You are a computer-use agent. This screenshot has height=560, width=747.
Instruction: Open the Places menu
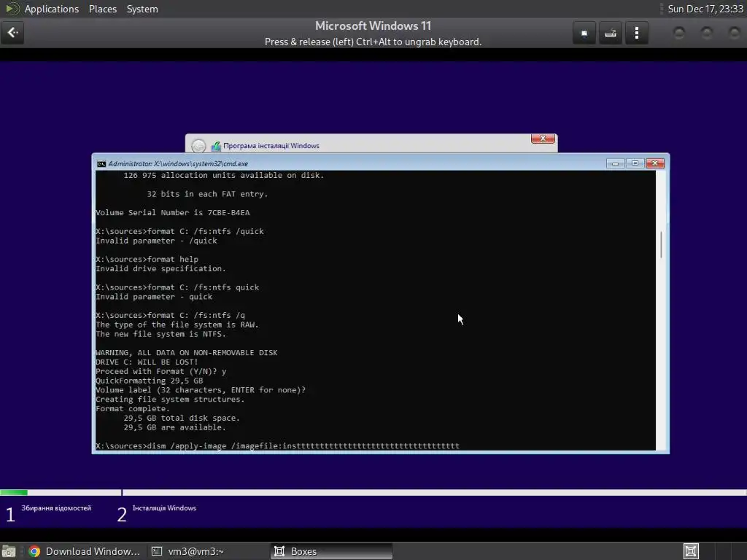[102, 9]
